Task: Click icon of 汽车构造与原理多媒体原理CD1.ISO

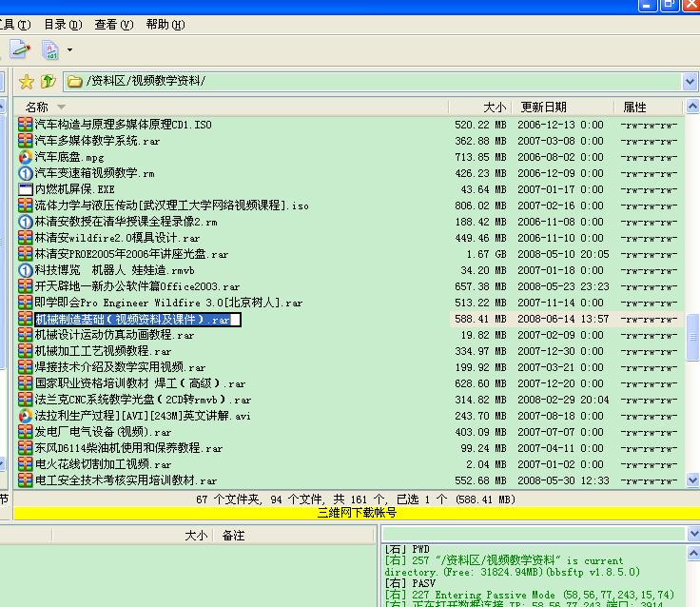Action: tap(26, 125)
